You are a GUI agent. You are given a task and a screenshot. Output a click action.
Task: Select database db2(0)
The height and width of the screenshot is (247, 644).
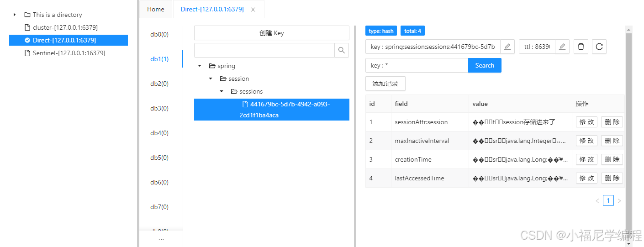160,84
